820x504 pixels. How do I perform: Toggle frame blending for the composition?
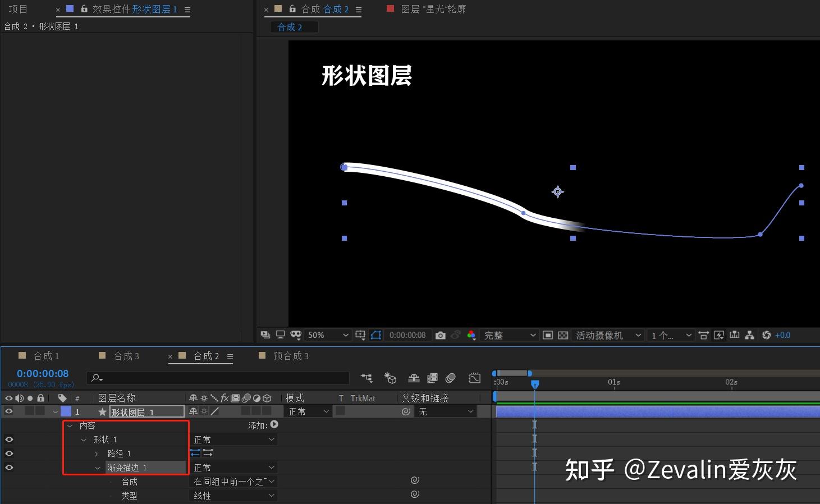coord(432,378)
